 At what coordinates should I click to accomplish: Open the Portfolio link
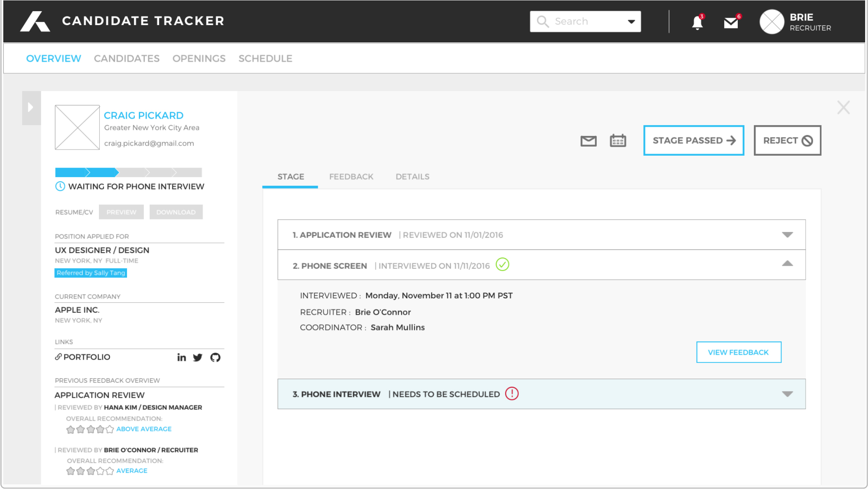point(82,357)
